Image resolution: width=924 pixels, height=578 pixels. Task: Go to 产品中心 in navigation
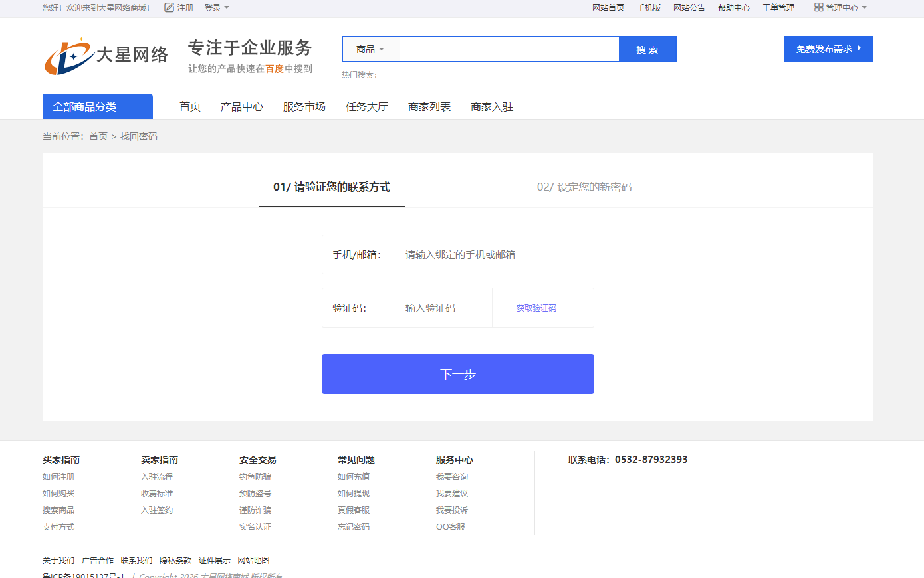point(241,106)
